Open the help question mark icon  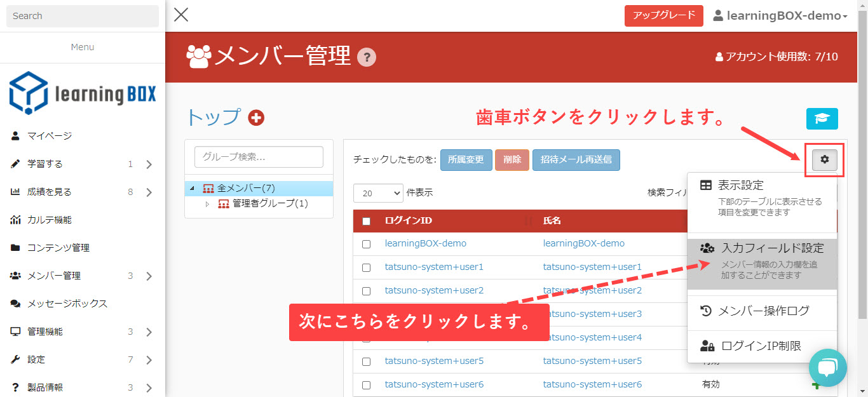click(x=367, y=58)
